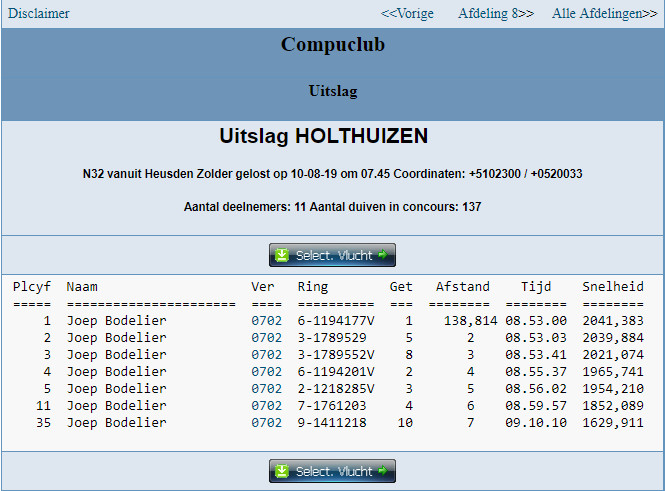Click the arrival time 08.55.37
Image resolution: width=665 pixels, height=491 pixels.
pyautogui.click(x=536, y=371)
